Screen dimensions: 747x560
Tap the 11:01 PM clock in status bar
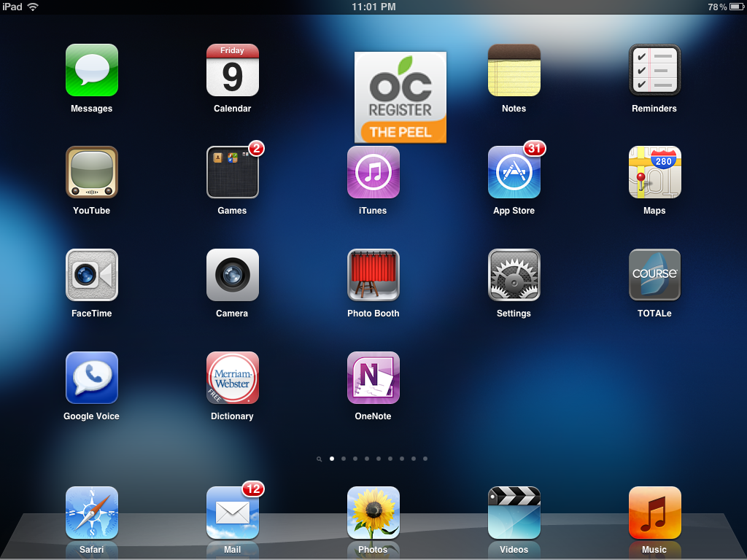[373, 7]
